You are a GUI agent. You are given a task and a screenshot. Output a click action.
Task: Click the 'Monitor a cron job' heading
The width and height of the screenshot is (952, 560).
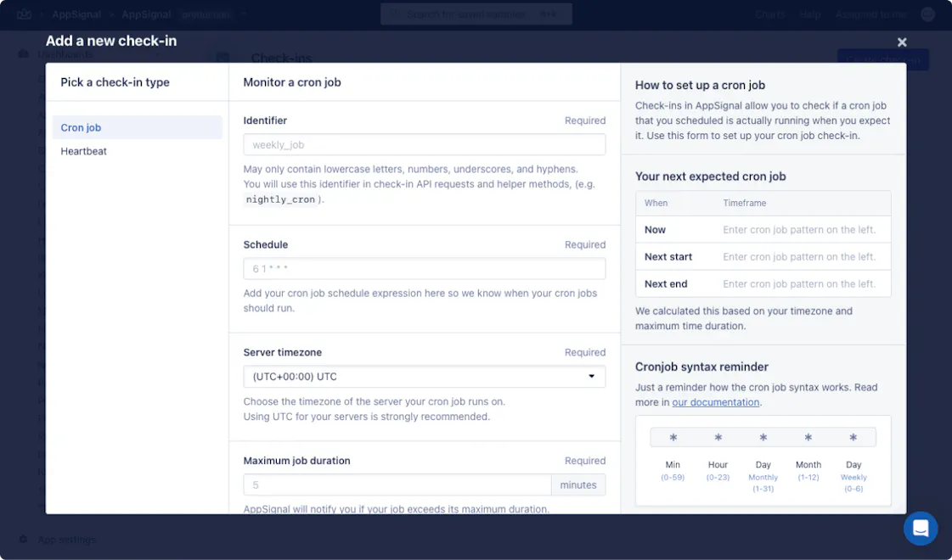click(x=292, y=82)
